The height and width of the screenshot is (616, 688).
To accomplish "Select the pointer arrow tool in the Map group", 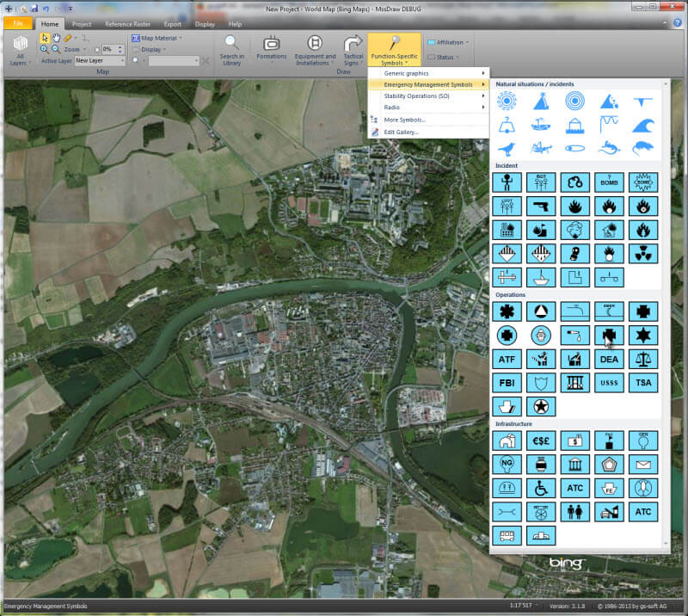I will tap(45, 38).
